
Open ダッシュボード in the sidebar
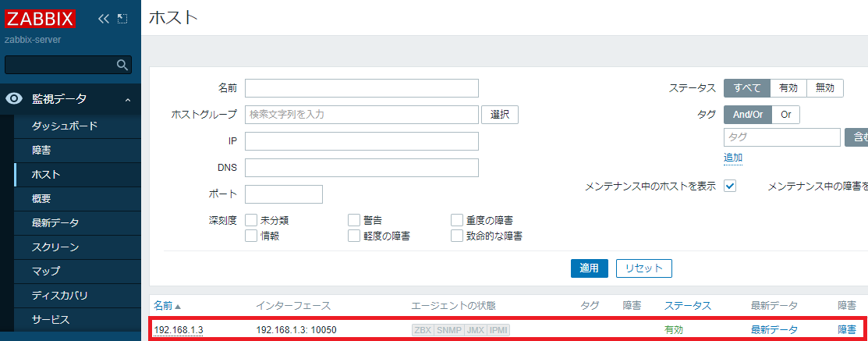tap(64, 126)
